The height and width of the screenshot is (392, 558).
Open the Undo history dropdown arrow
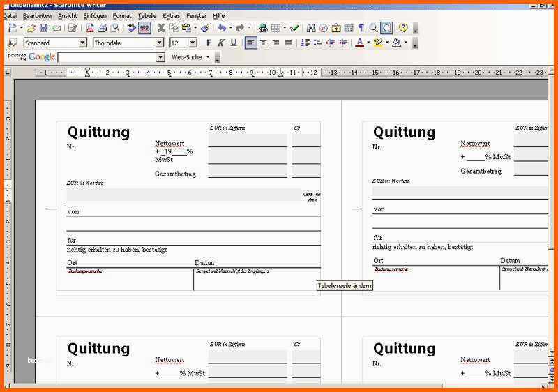(231, 28)
